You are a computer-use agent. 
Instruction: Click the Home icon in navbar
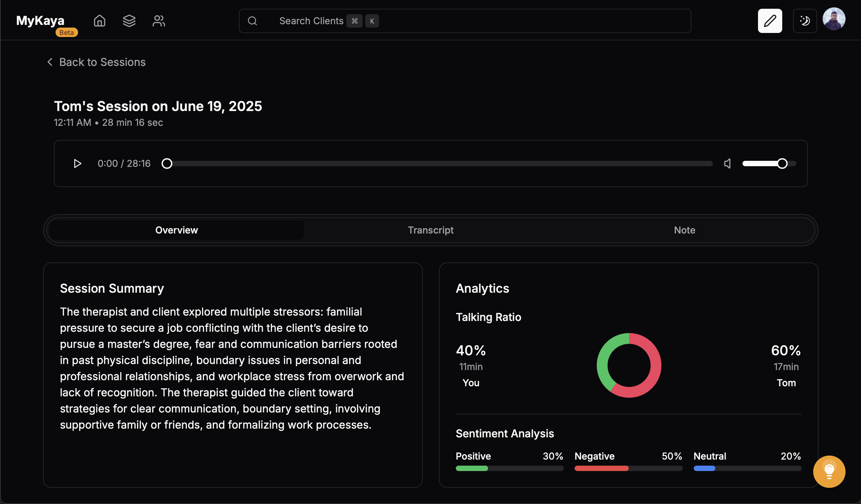[x=99, y=21]
